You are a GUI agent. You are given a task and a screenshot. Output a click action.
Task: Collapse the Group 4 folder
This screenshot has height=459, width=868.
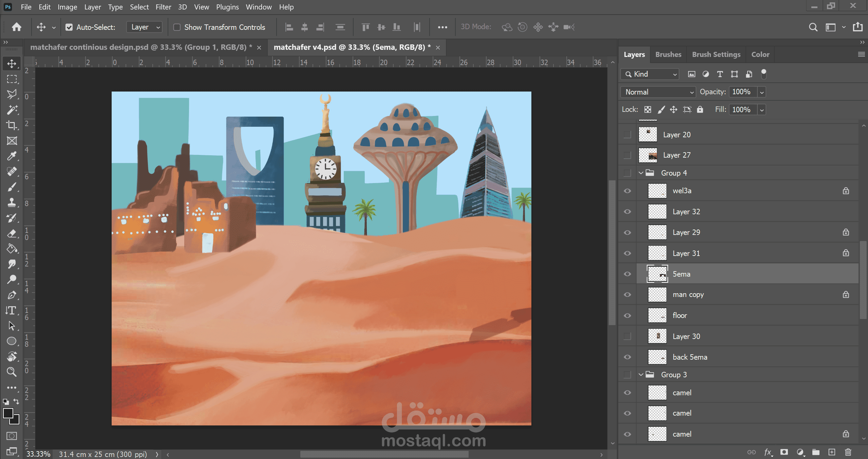641,173
